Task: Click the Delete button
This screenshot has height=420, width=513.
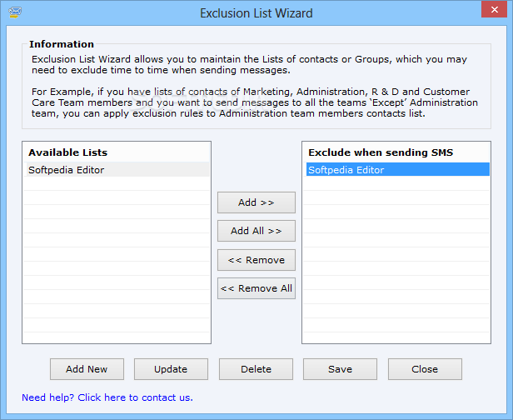Action: pyautogui.click(x=256, y=369)
